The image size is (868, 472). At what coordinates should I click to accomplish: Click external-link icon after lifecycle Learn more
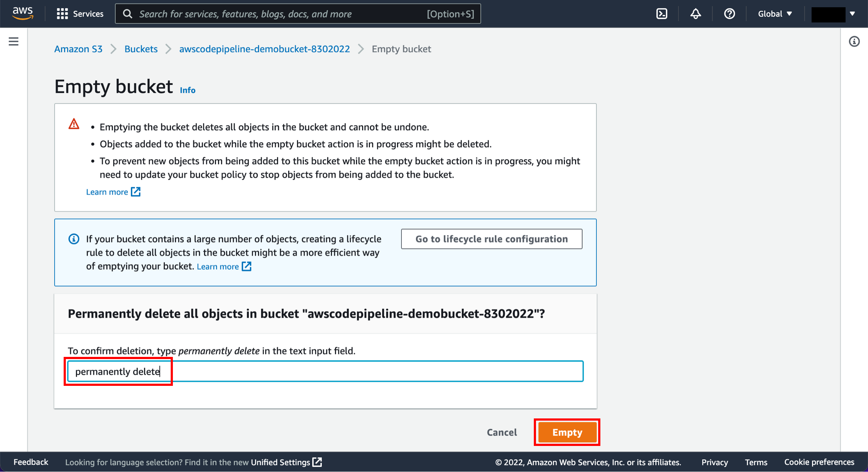pyautogui.click(x=247, y=266)
